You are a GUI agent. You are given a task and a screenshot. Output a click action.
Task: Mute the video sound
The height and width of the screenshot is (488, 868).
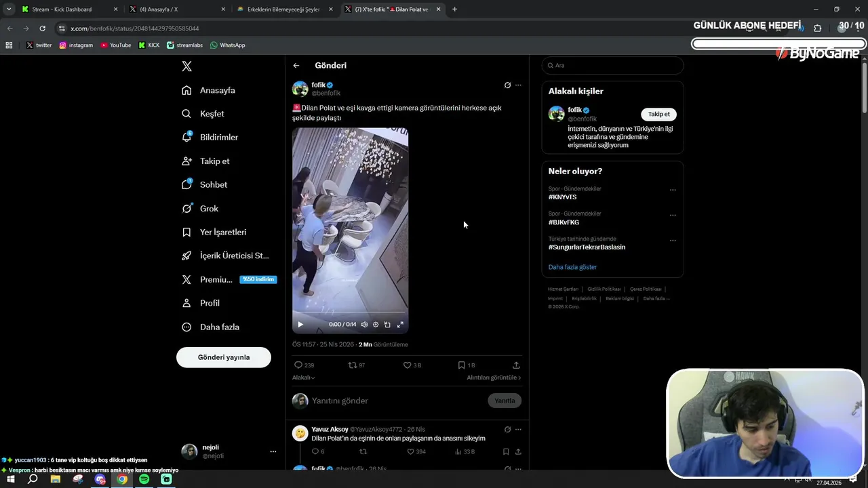click(x=364, y=325)
